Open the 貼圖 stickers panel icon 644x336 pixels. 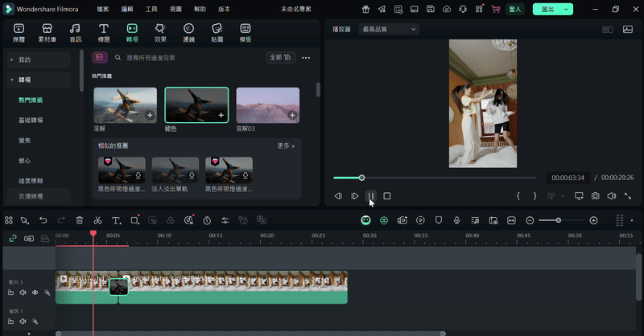coord(217,32)
